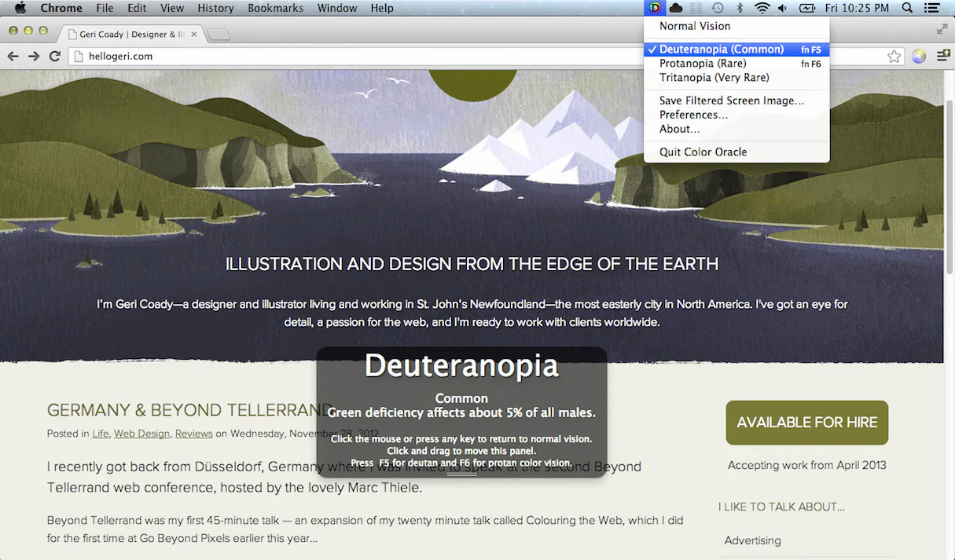Open the clock menu from the menu bar
955x560 pixels.
tap(857, 8)
